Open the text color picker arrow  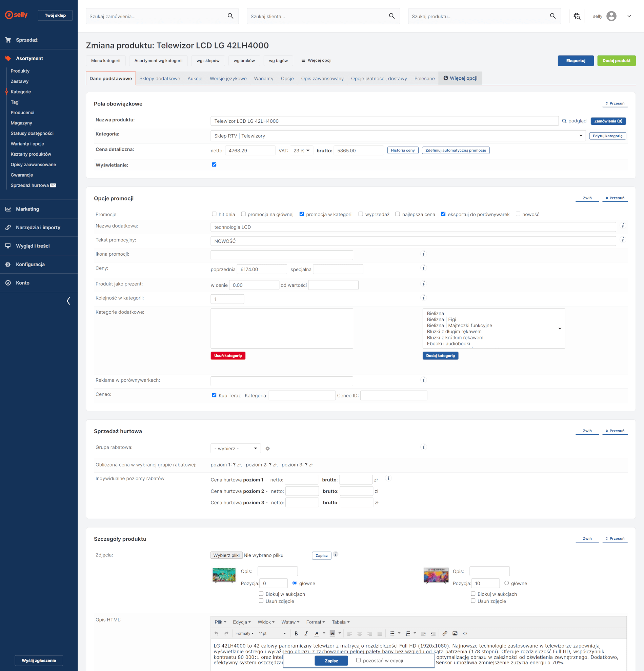[324, 633]
